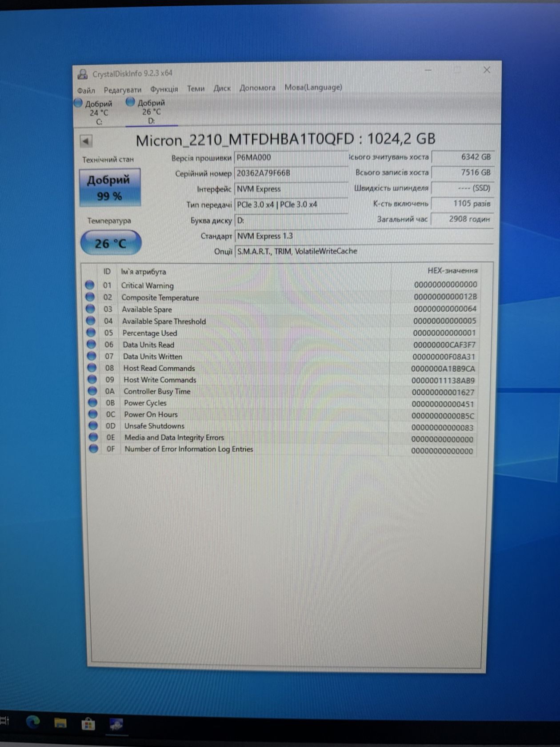Click hex value 00000000CAF3F7
The height and width of the screenshot is (747, 560).
click(444, 345)
